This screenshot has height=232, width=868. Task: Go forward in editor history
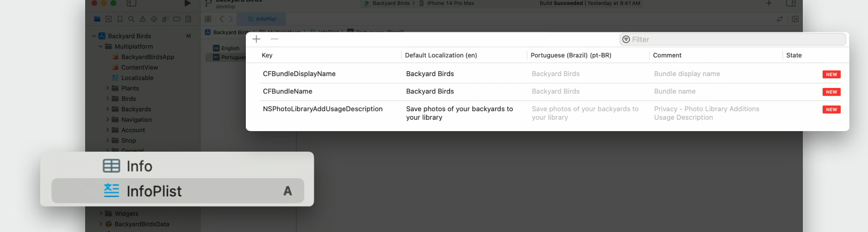tap(231, 19)
